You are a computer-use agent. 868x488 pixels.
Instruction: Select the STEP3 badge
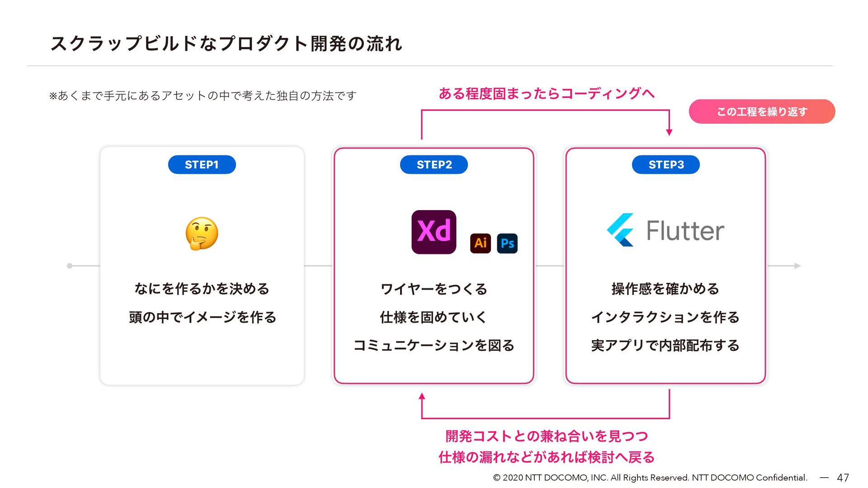(666, 164)
